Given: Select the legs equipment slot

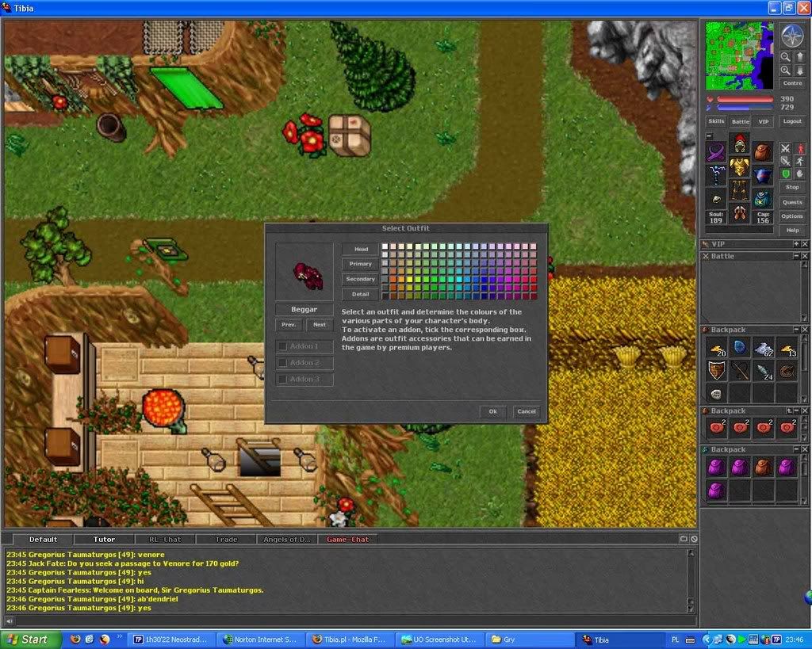Looking at the screenshot, I should [x=740, y=190].
